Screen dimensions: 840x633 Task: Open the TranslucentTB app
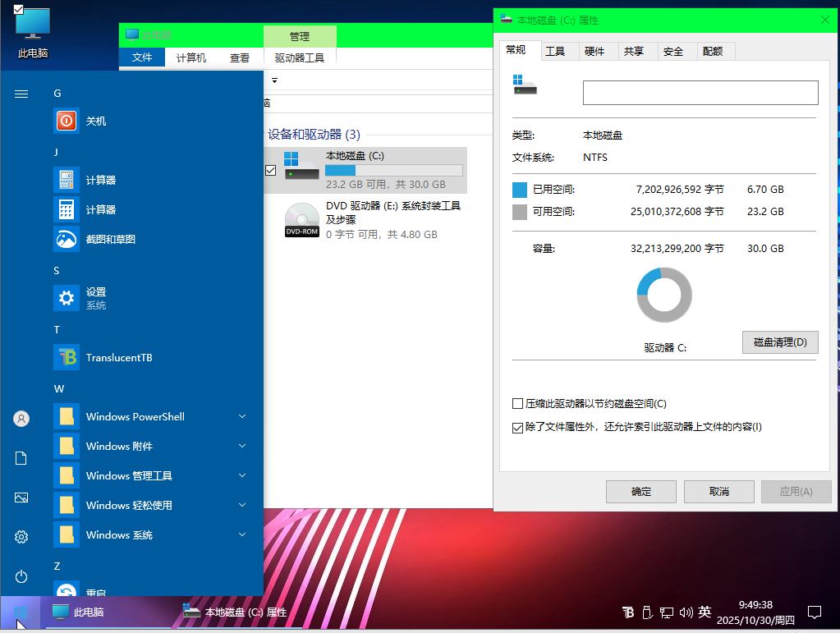point(67,357)
